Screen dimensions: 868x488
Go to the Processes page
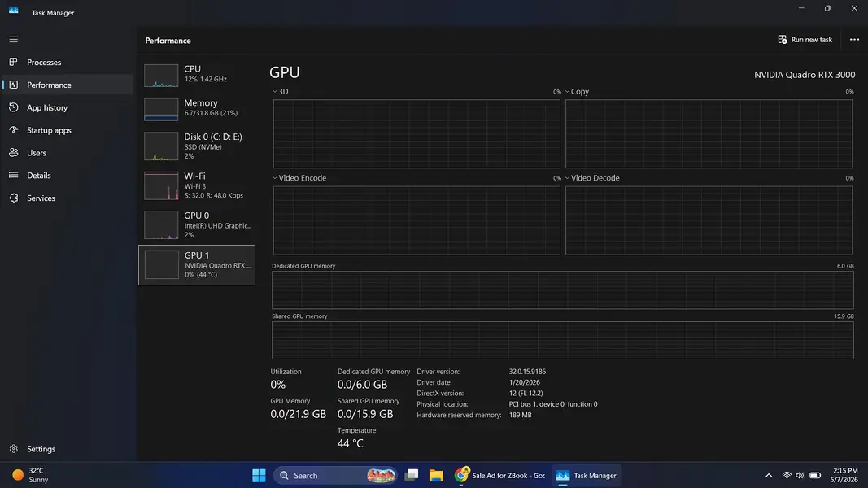[x=68, y=62]
